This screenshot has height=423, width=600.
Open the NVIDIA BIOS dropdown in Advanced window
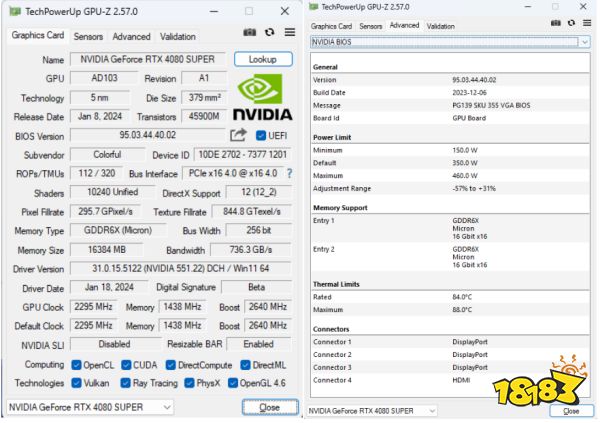click(x=450, y=42)
